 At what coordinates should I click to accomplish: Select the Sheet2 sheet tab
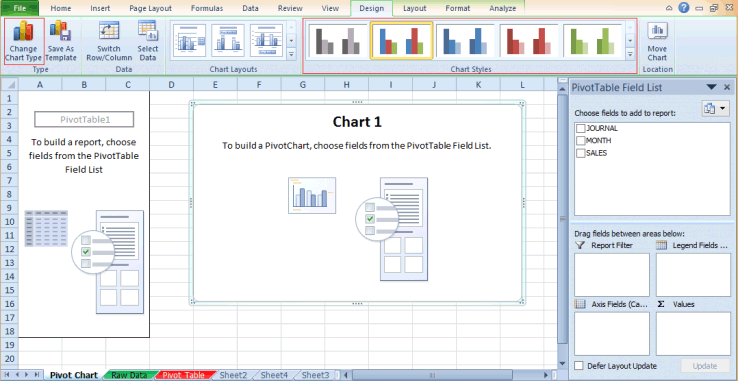(x=233, y=375)
